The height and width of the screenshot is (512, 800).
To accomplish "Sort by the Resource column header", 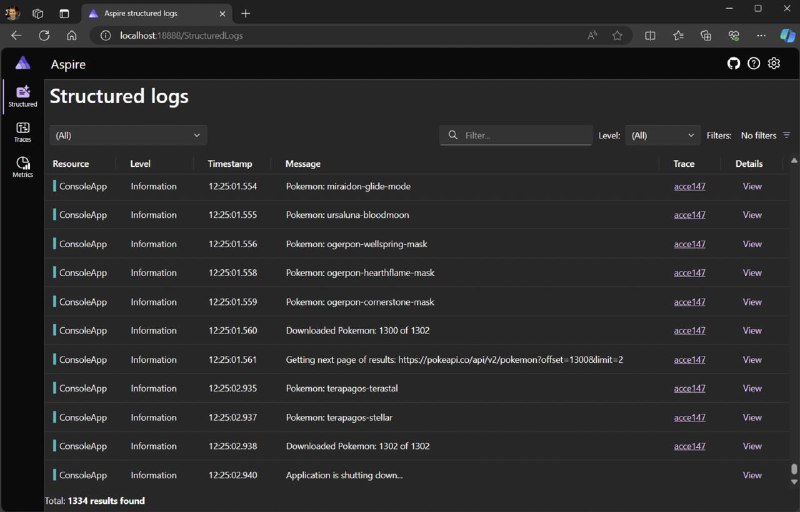I will click(70, 164).
